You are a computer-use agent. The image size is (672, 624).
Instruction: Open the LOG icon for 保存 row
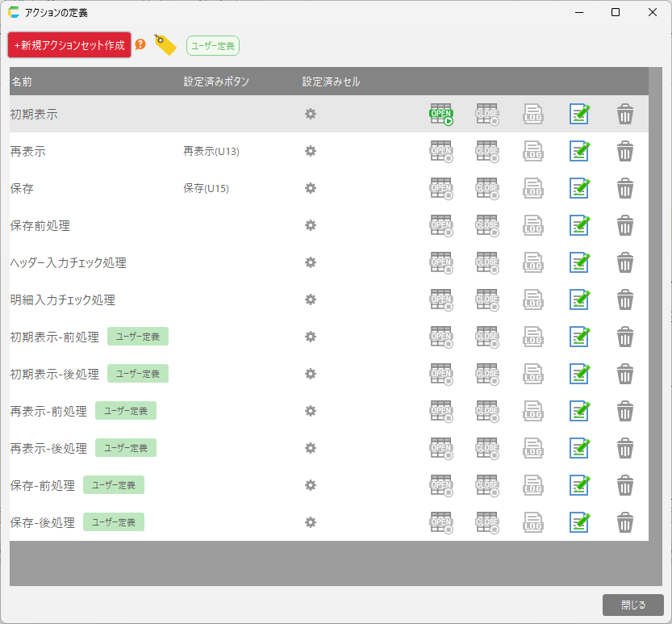tap(533, 188)
